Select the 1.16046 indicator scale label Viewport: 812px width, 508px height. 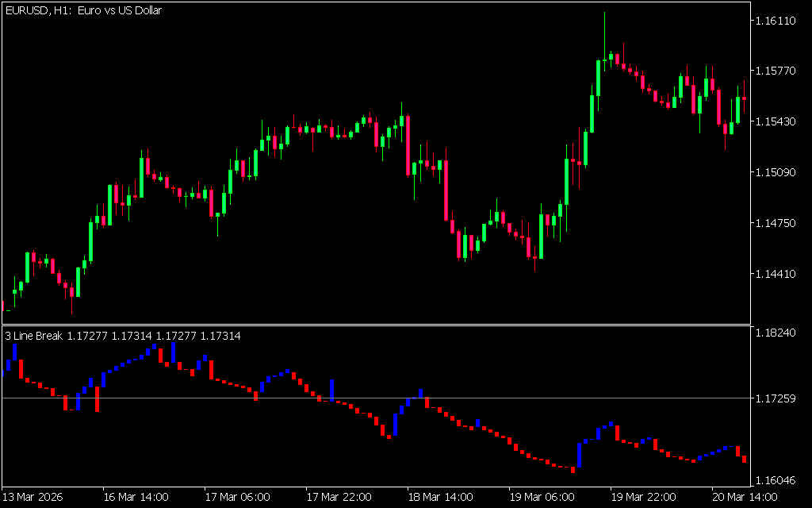pos(775,480)
